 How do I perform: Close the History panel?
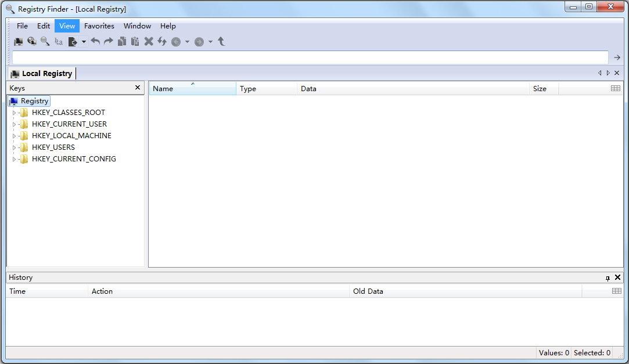click(x=618, y=277)
